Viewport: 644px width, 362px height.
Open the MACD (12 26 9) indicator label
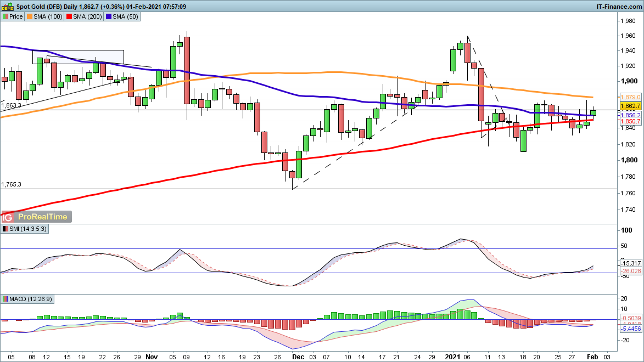tap(31, 299)
